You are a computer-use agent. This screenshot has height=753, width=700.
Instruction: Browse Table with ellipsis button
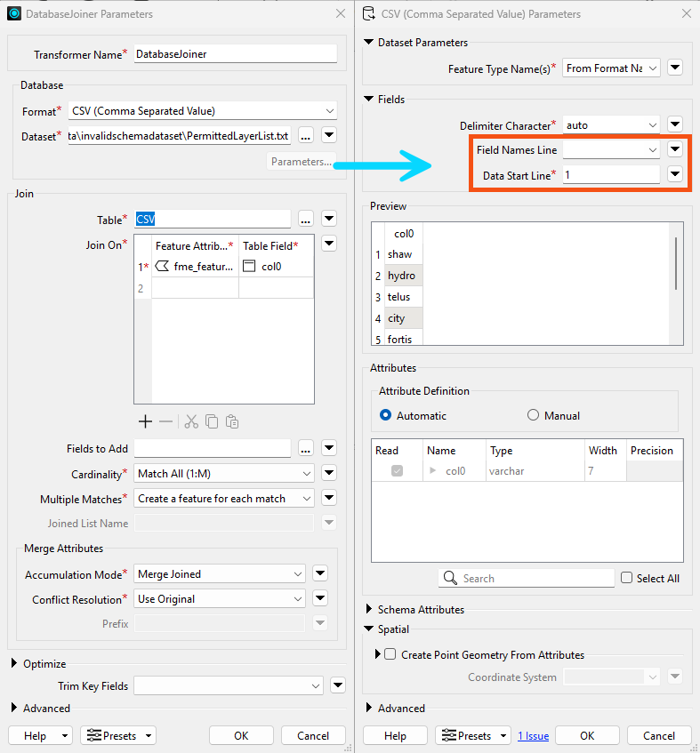306,220
